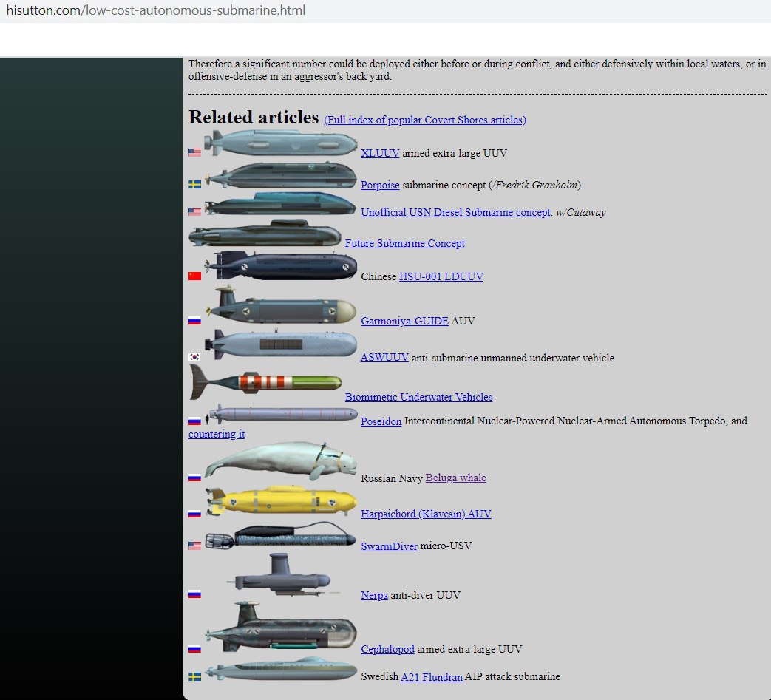Click the Russian flag beside Nerpa
Image resolution: width=771 pixels, height=700 pixels.
[194, 594]
